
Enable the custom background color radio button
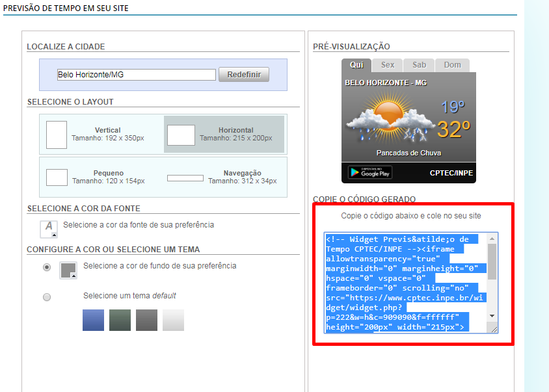click(47, 267)
